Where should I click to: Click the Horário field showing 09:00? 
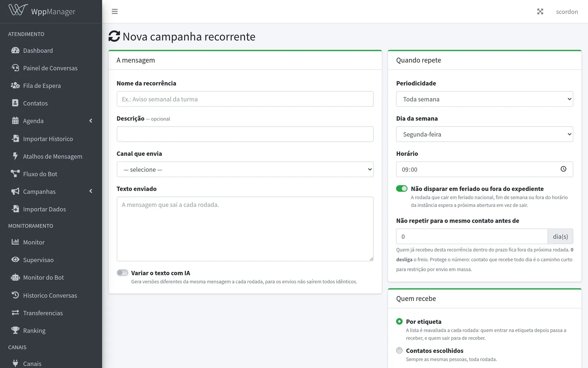[484, 169]
